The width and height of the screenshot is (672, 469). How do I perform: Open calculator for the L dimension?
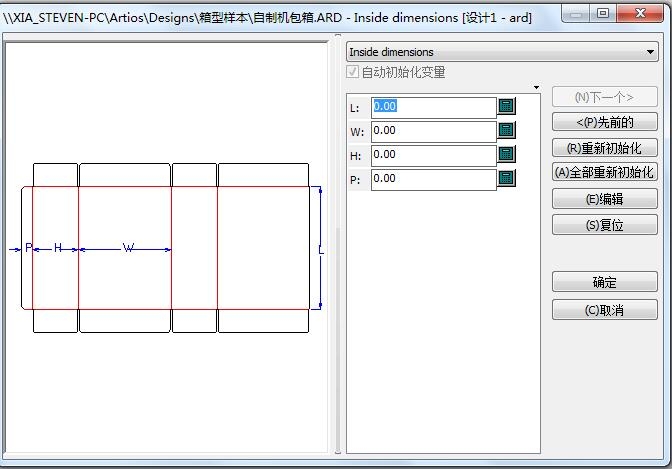(506, 106)
